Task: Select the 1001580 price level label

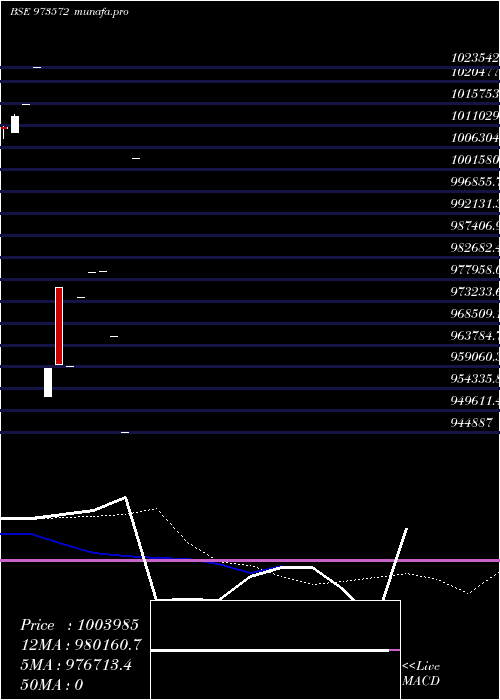Action: tap(475, 160)
